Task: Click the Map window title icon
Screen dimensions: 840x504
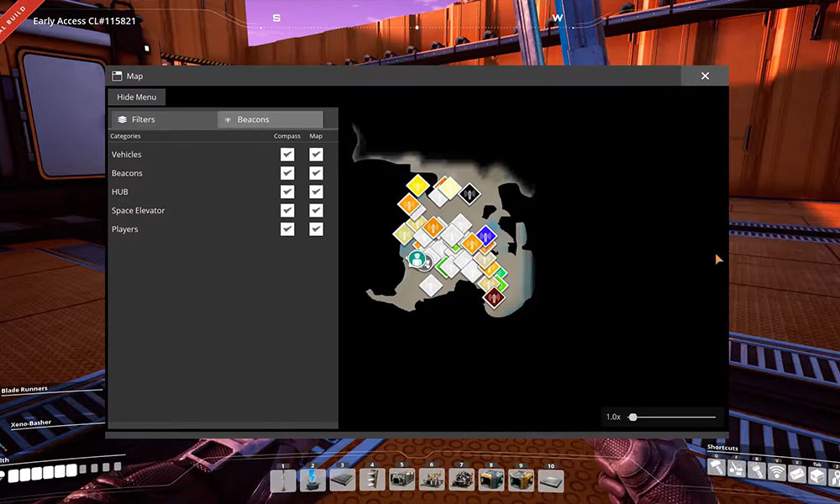Action: point(117,76)
